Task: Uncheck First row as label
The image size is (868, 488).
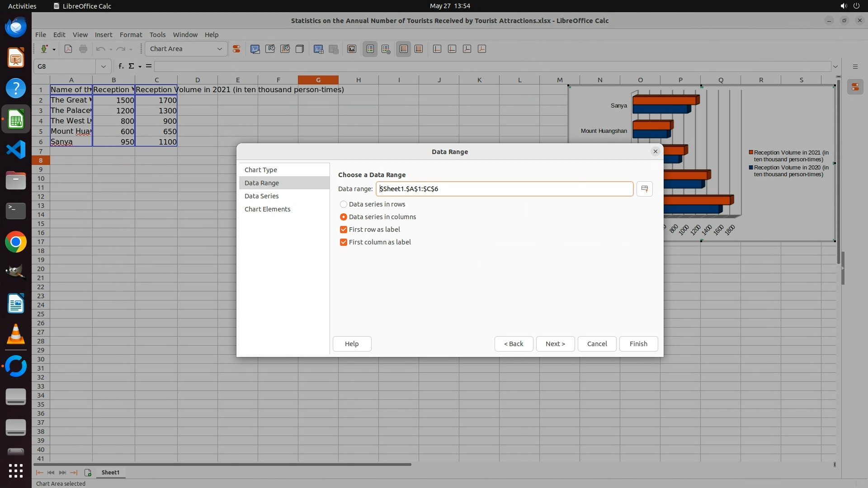Action: (344, 230)
